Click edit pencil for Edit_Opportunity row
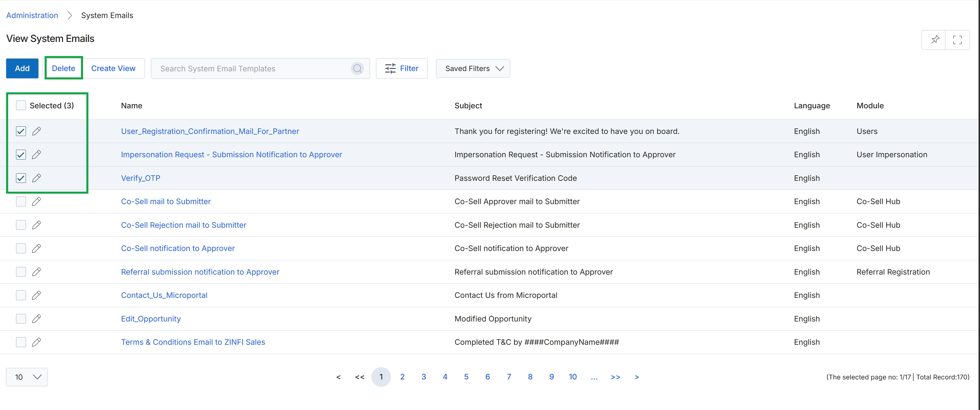The image size is (980, 410). tap(36, 319)
